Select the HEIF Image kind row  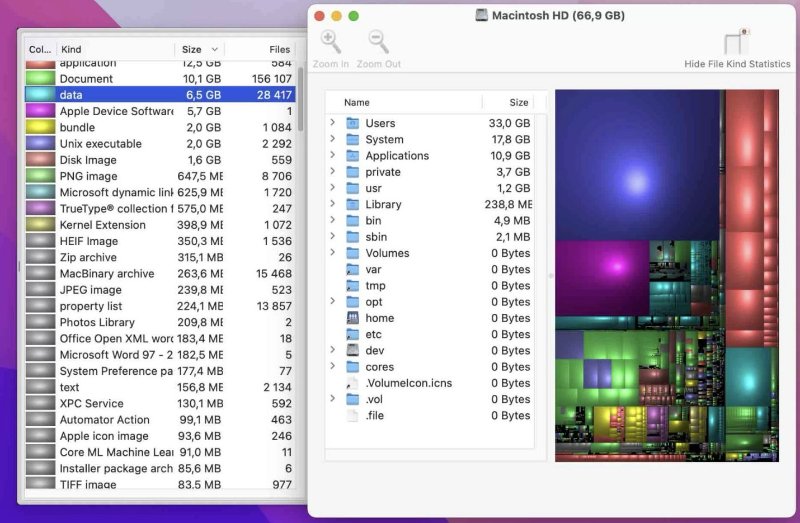160,241
